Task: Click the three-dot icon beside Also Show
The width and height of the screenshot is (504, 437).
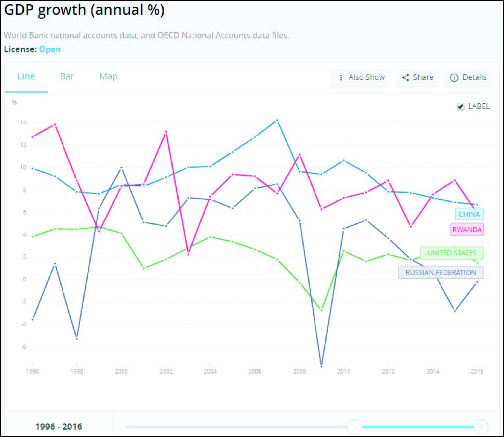Action: pos(341,77)
